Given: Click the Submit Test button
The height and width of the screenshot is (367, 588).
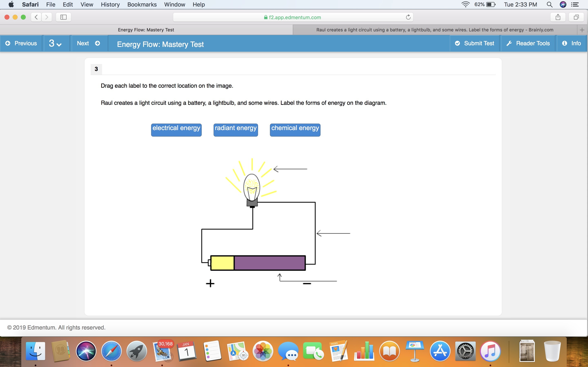Looking at the screenshot, I should pyautogui.click(x=474, y=43).
